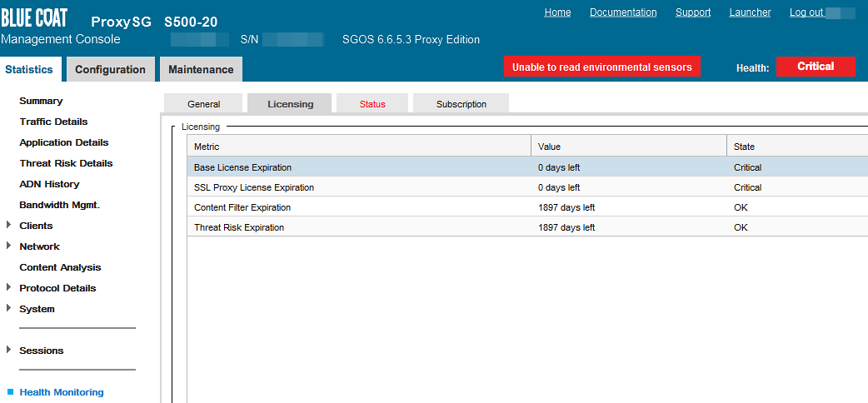This screenshot has height=403, width=868.
Task: Click the environmental sensors warning banner
Action: [601, 67]
